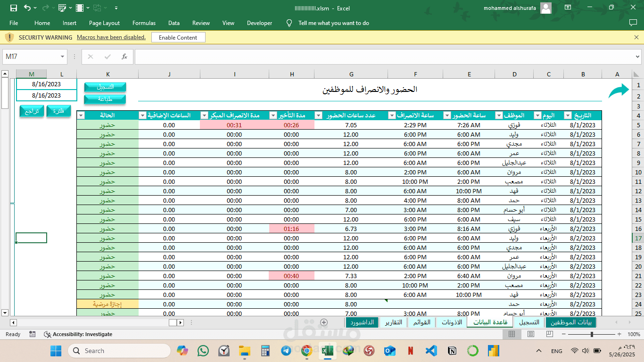Open the Developer ribbon tab
Viewport: 644px width, 362px height.
pyautogui.click(x=259, y=23)
